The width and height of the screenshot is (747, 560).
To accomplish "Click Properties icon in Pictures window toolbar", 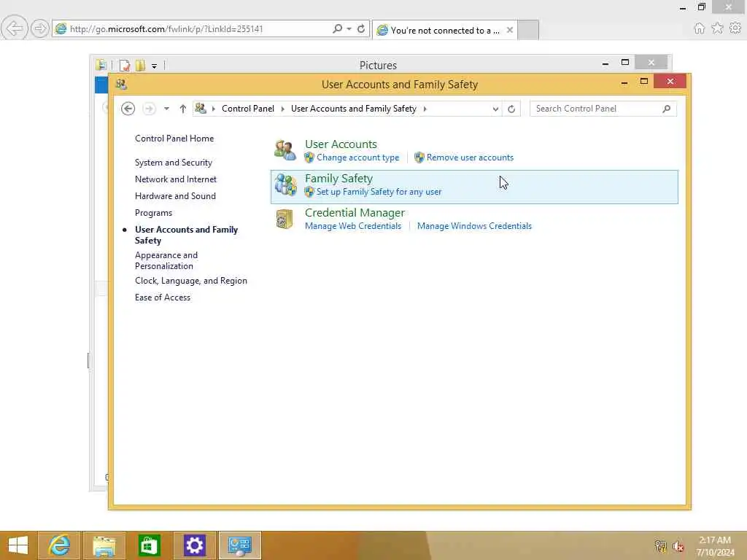I will 124,65.
